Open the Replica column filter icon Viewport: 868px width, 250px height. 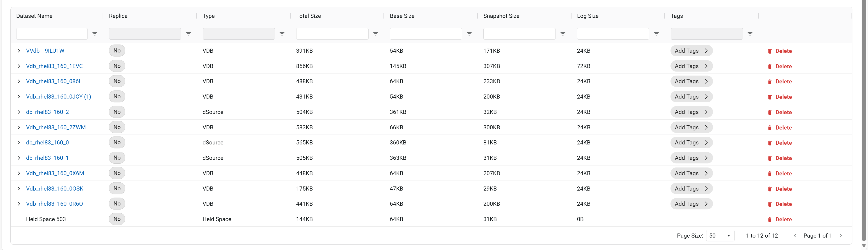click(x=188, y=34)
